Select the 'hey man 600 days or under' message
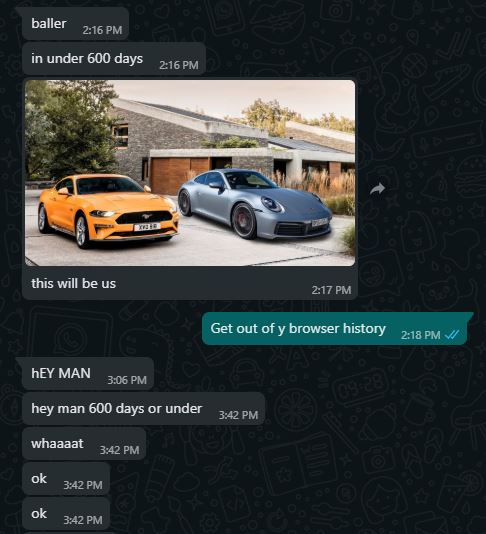 click(143, 409)
